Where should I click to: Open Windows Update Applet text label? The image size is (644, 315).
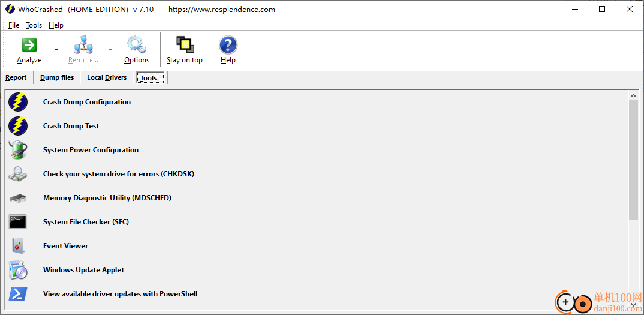[83, 270]
